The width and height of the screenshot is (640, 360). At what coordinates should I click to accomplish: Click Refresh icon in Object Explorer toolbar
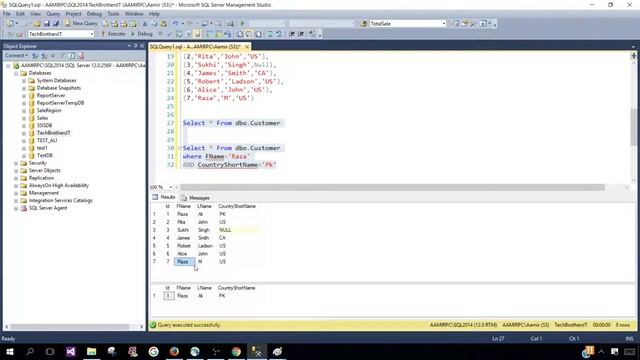(x=72, y=56)
